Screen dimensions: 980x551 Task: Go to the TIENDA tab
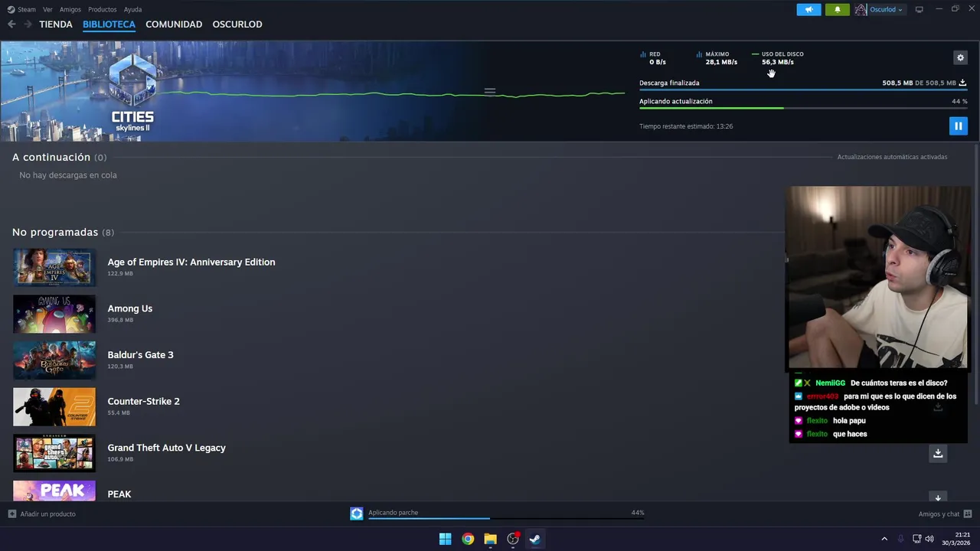56,24
